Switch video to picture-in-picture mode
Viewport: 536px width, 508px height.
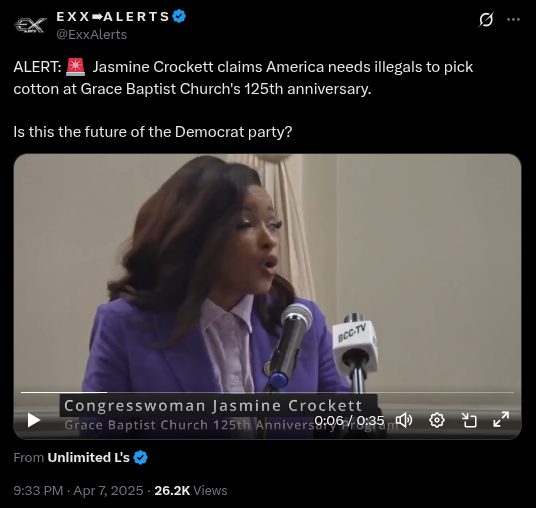tap(469, 420)
